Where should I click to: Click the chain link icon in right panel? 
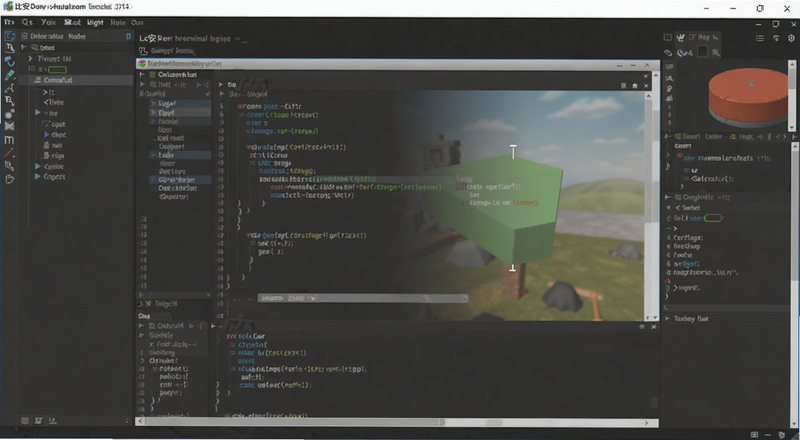[x=668, y=53]
